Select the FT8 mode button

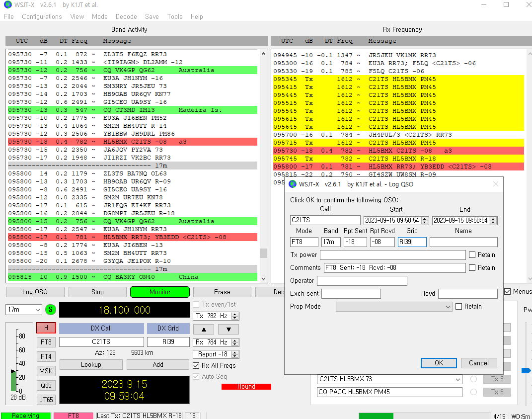pyautogui.click(x=46, y=342)
